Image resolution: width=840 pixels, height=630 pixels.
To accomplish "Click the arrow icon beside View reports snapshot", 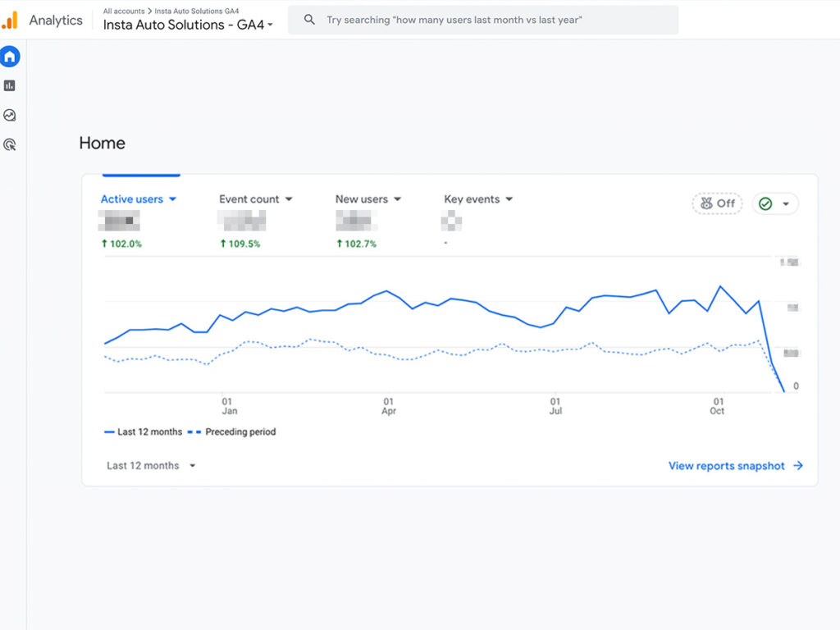I will point(797,465).
